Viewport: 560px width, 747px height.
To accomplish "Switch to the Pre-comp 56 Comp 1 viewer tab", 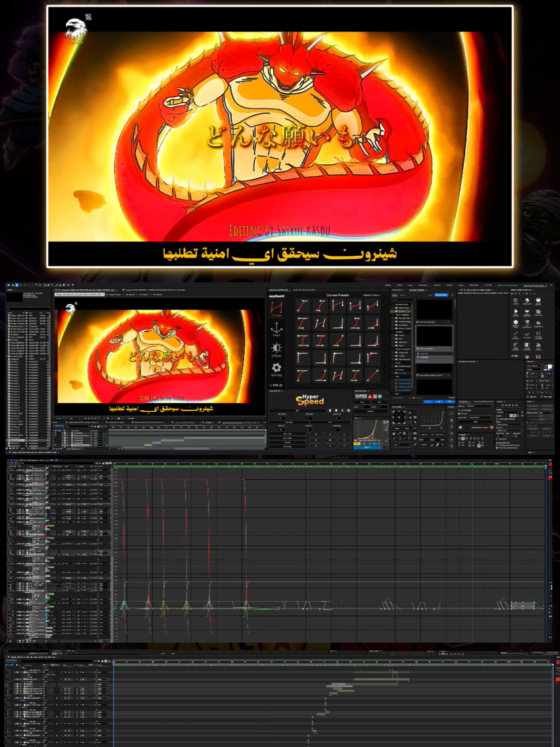I will click(114, 294).
